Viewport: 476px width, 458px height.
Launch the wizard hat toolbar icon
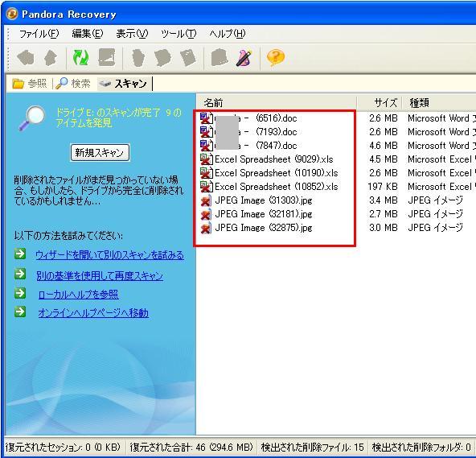click(x=244, y=57)
